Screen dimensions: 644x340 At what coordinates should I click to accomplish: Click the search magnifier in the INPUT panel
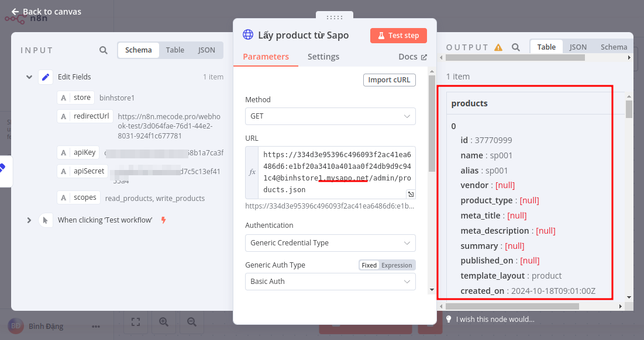(103, 50)
